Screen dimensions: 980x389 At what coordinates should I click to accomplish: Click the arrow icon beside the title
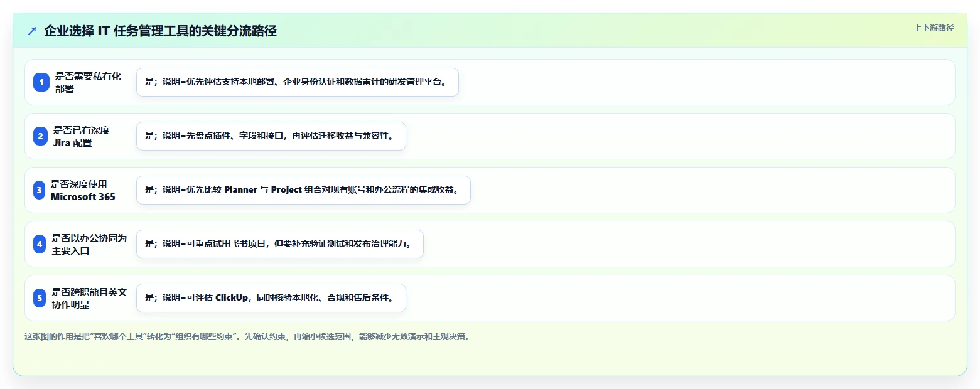coord(32,31)
